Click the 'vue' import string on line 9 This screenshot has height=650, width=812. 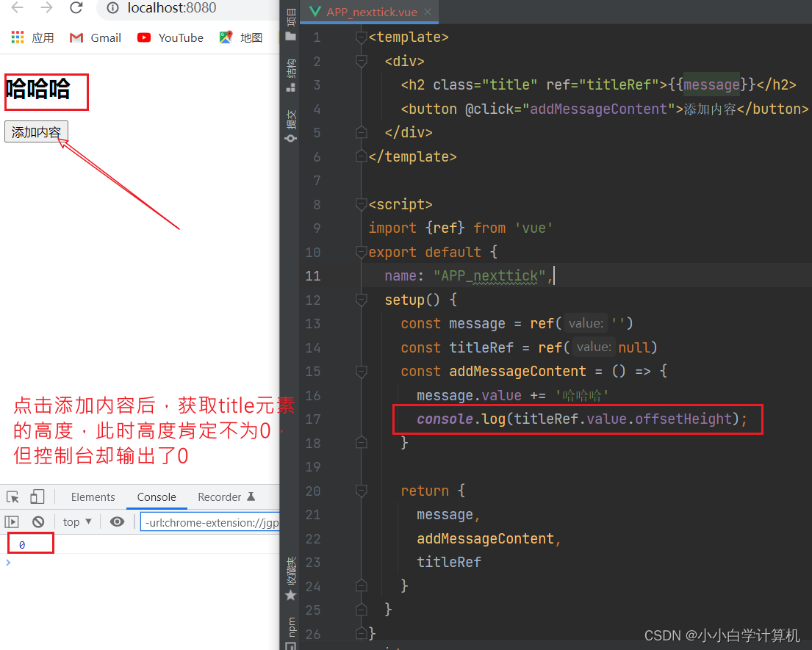[x=534, y=228]
